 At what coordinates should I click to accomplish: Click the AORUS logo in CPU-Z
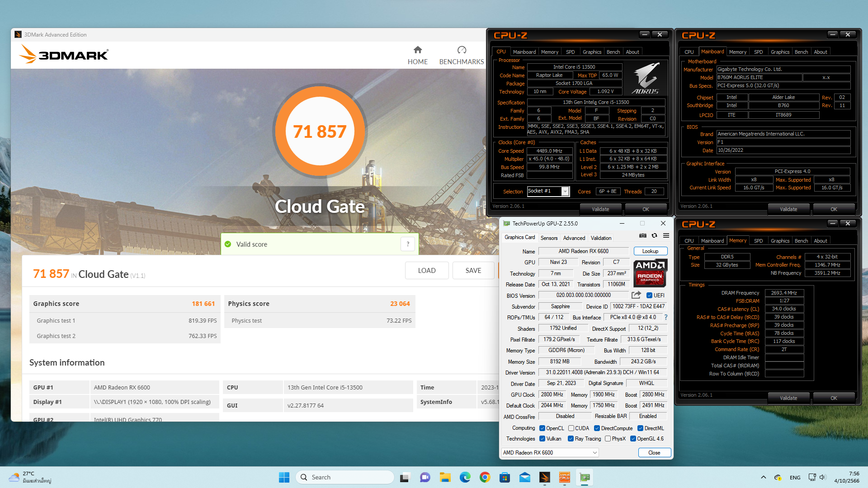click(x=646, y=78)
